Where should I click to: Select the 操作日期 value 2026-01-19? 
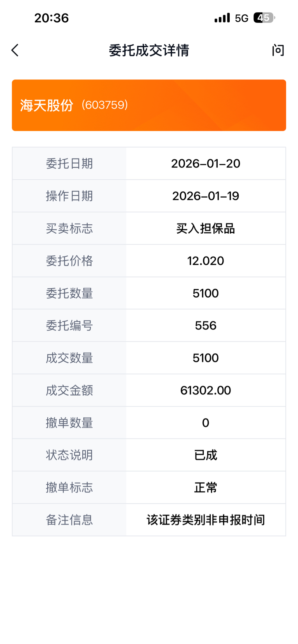pyautogui.click(x=206, y=196)
